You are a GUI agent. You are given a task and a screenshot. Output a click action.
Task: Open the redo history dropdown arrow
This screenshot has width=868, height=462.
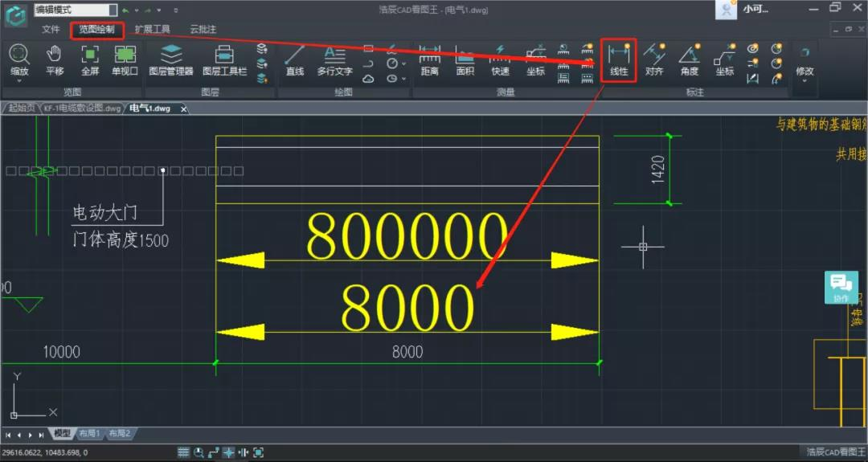[x=159, y=10]
